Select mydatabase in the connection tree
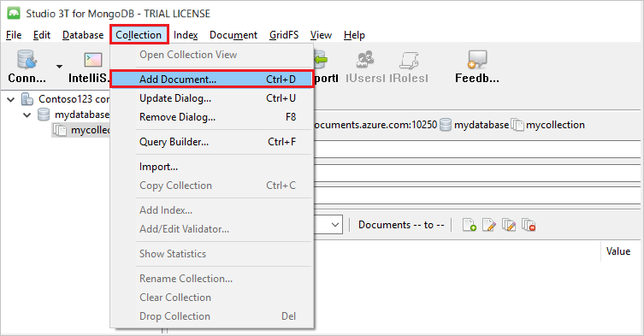 [x=82, y=115]
